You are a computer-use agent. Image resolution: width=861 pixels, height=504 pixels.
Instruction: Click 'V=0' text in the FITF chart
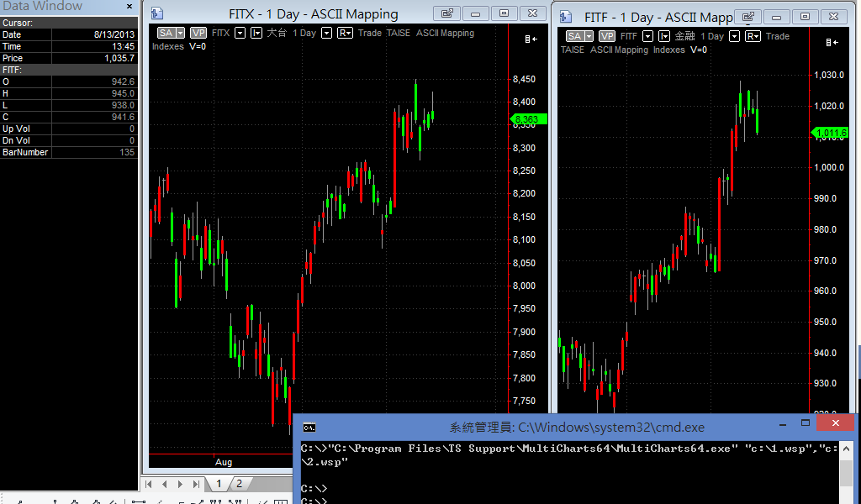tap(699, 50)
